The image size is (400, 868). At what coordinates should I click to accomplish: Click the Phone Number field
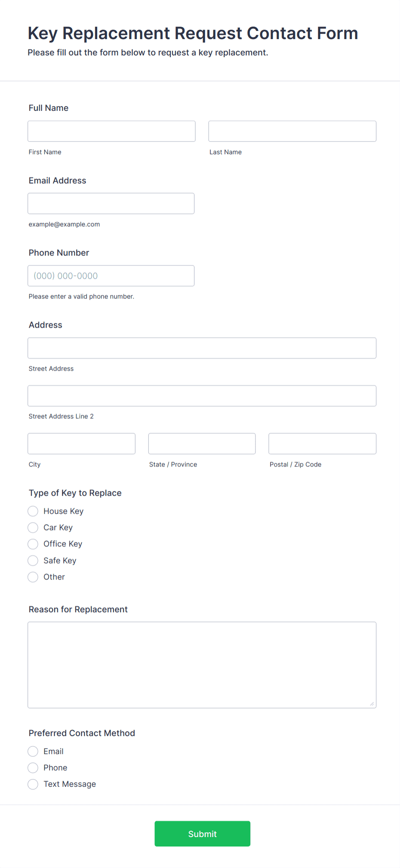(x=111, y=276)
